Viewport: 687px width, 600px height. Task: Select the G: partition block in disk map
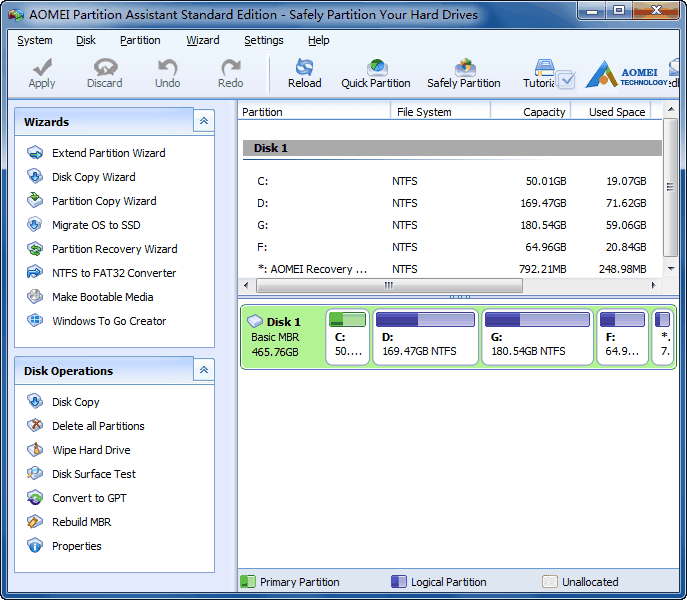535,338
